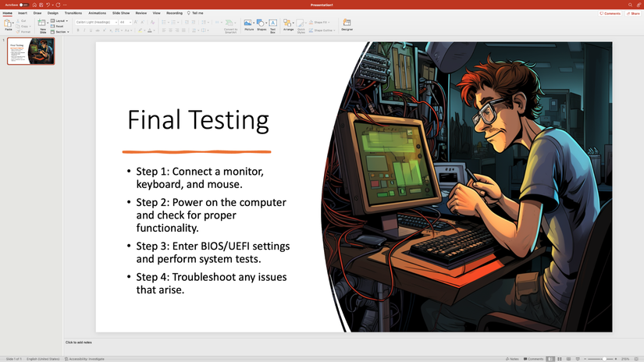Click the Redo icon in the title bar
Viewport: 644px width, 362px height.
[58, 5]
